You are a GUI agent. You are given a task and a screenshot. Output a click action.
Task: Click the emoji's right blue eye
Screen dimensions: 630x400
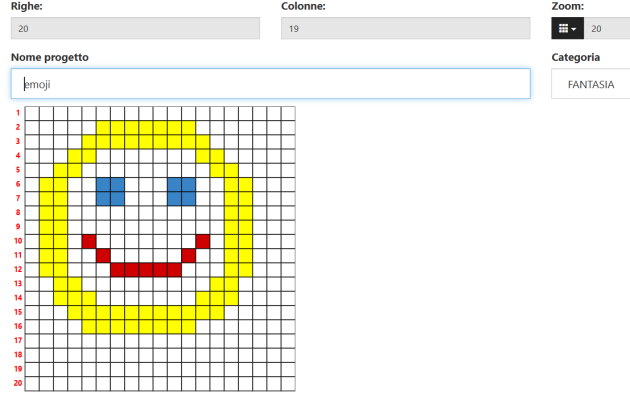pyautogui.click(x=181, y=191)
